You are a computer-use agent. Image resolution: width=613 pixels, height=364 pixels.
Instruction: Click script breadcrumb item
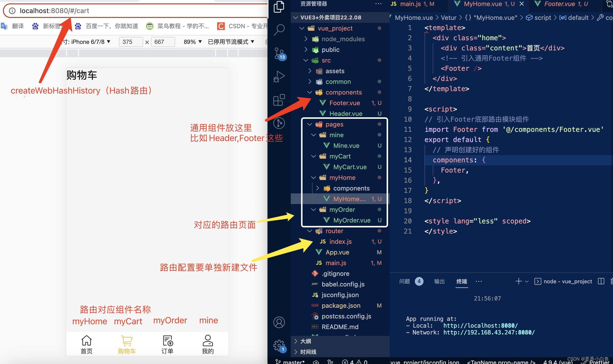tap(538, 18)
